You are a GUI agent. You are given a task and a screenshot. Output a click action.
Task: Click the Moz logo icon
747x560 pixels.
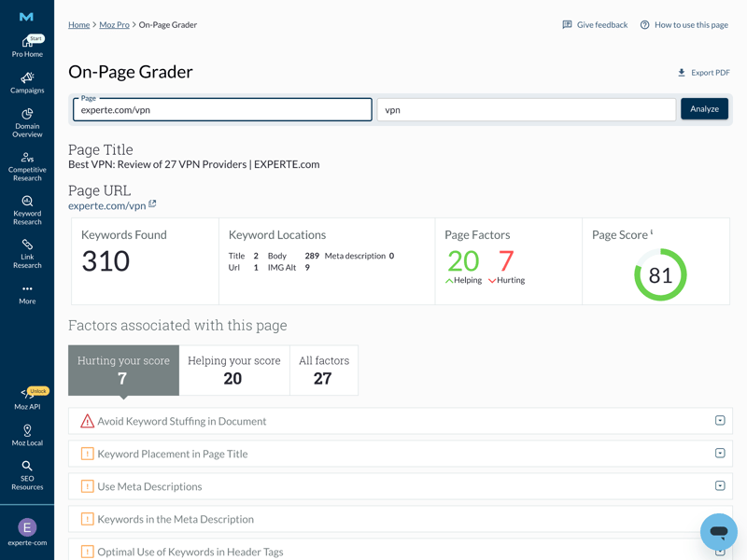click(27, 17)
